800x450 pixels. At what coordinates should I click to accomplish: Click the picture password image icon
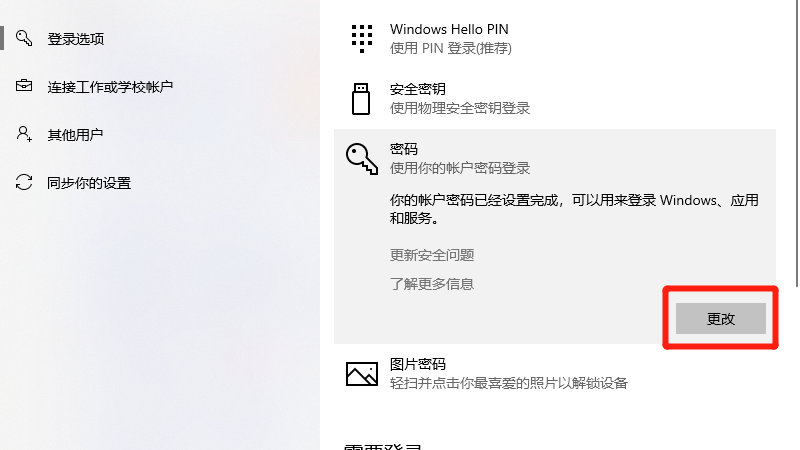click(361, 373)
